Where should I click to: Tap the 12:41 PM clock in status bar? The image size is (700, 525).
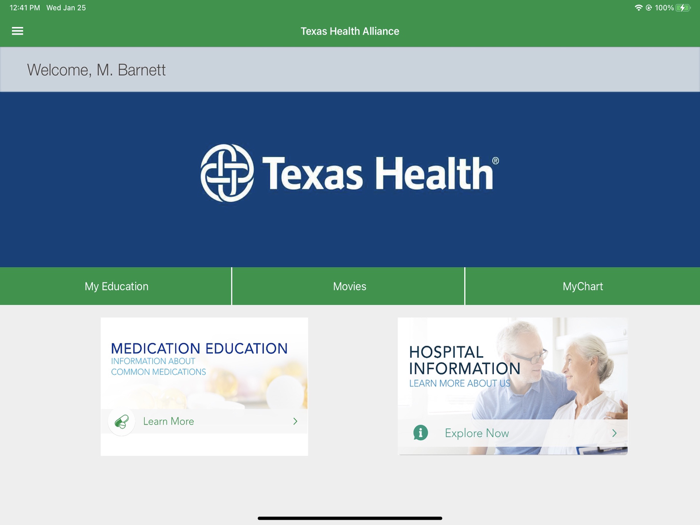25,8
